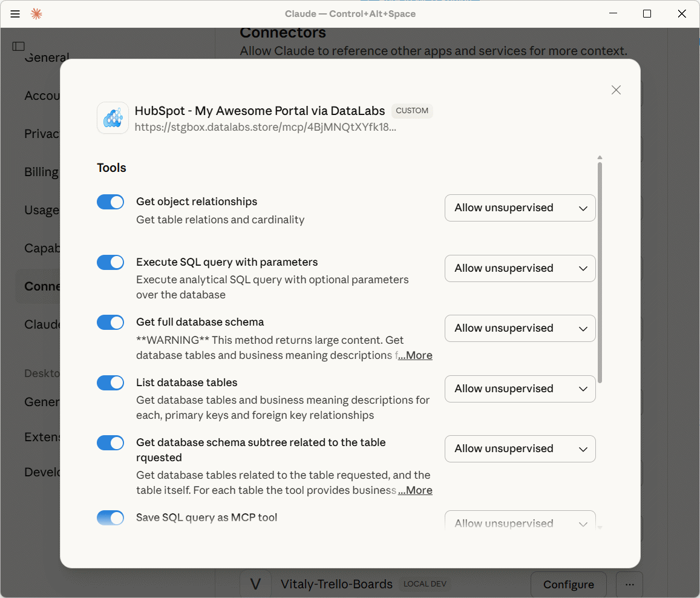Click the scrollbar up arrow in Tools

click(x=600, y=158)
